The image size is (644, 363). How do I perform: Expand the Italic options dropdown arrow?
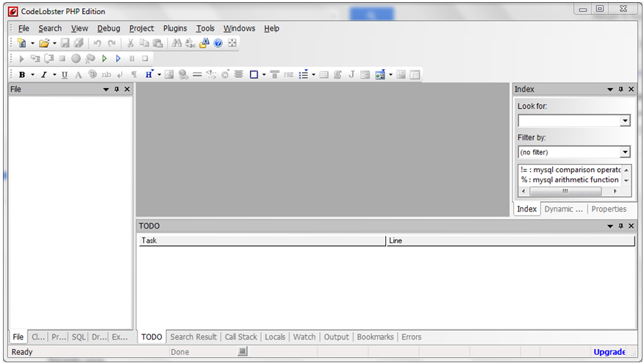tap(54, 75)
